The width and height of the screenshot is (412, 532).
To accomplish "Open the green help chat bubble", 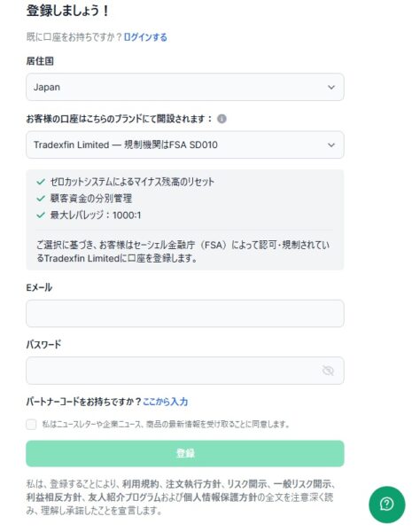I will point(386,505).
